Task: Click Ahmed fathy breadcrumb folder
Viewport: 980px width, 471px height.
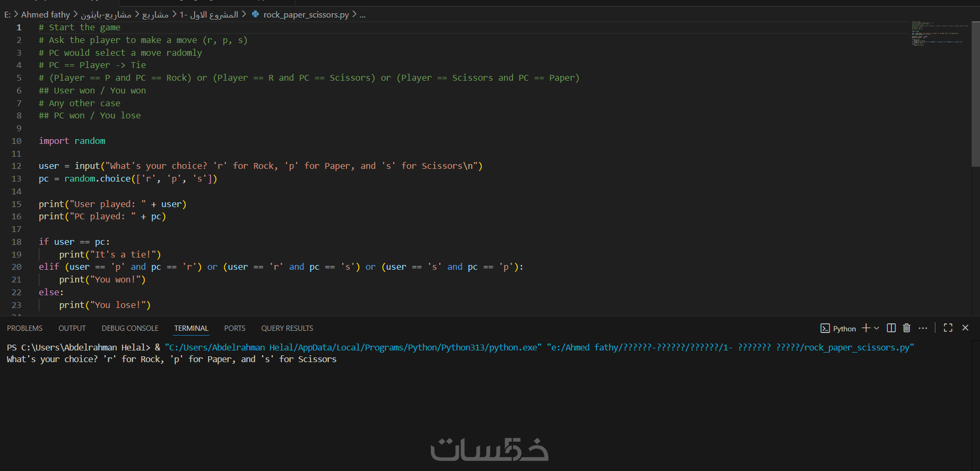Action: tap(46, 15)
